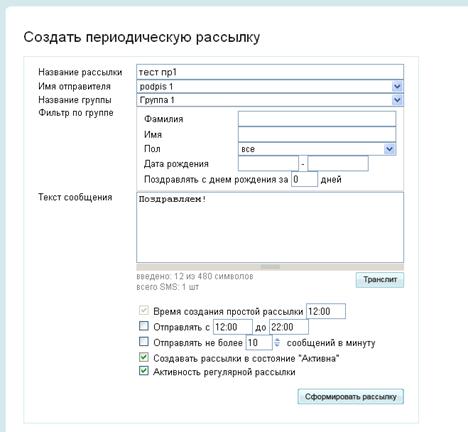Click the send-from time field 12:00
Viewport: 468px width, 432px height.
pos(233,327)
